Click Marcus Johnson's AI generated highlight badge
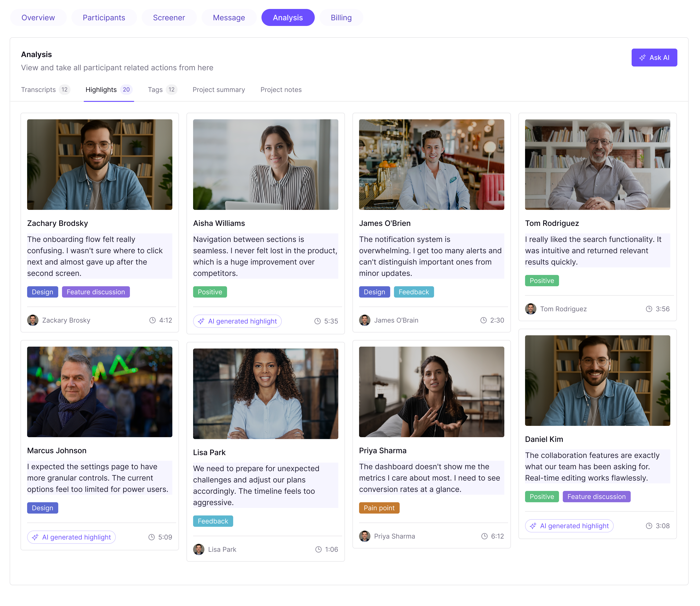 pos(71,537)
